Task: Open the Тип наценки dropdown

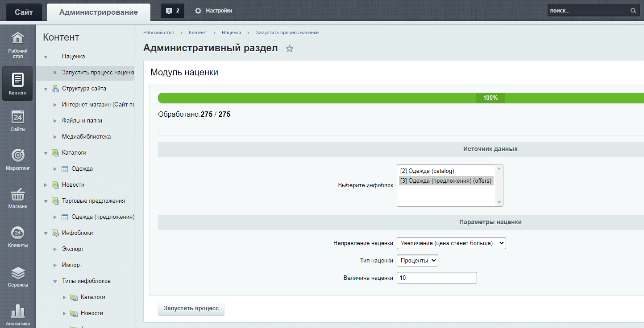Action: click(x=417, y=260)
